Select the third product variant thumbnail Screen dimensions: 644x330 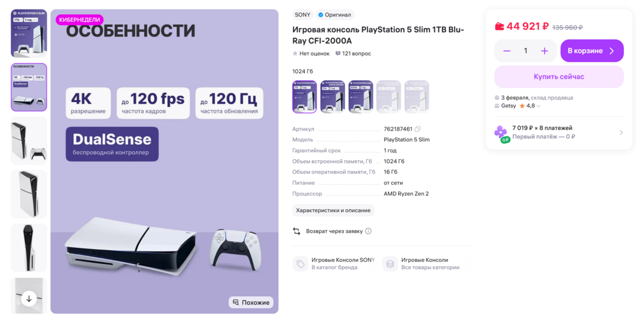click(x=360, y=96)
